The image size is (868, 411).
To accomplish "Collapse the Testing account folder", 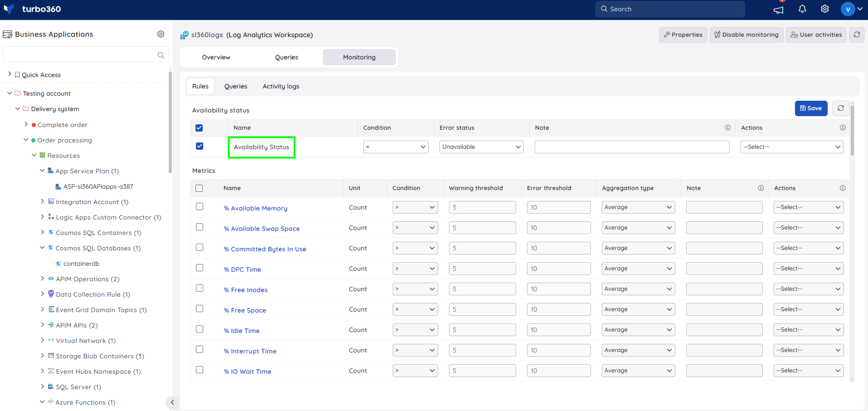I will [x=10, y=93].
